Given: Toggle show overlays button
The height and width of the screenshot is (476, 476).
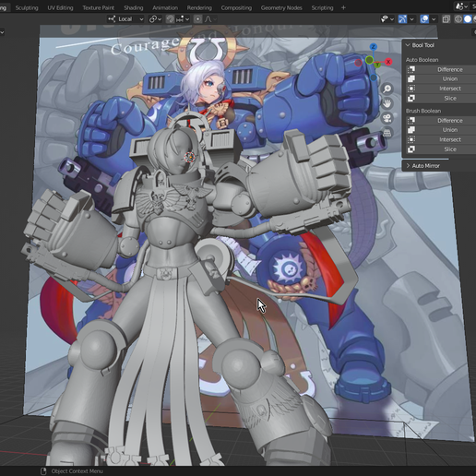Looking at the screenshot, I should click(x=424, y=19).
